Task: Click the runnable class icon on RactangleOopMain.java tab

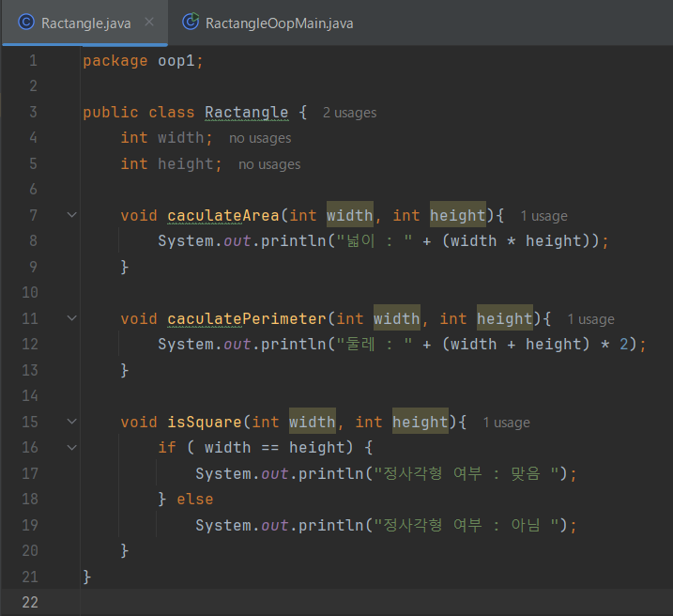Action: (x=191, y=22)
